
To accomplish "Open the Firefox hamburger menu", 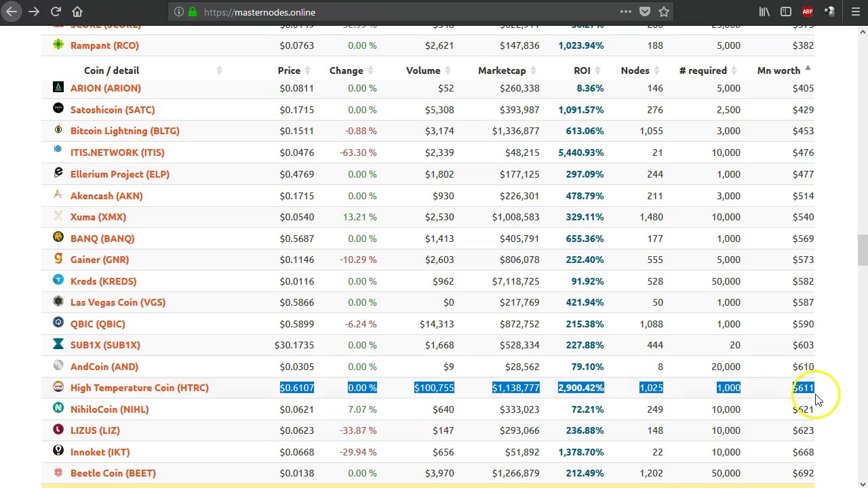I will [x=855, y=12].
